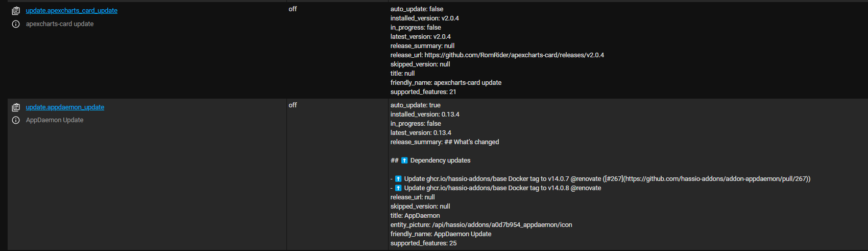Open the update.apexcharts_card_update entity link
The height and width of the screenshot is (251, 868).
(x=71, y=11)
